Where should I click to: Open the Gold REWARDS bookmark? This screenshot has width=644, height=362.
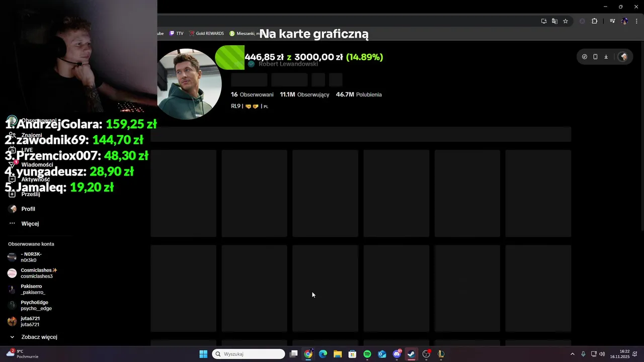pyautogui.click(x=206, y=34)
